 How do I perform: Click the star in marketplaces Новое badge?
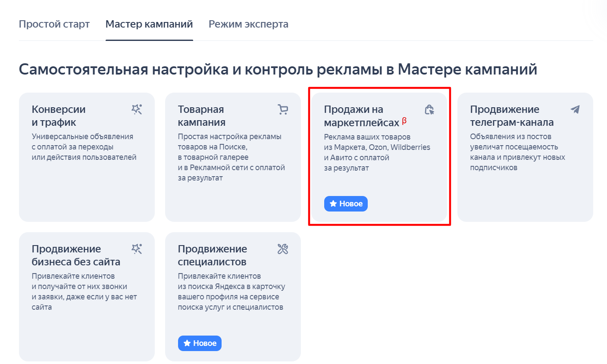click(x=333, y=204)
